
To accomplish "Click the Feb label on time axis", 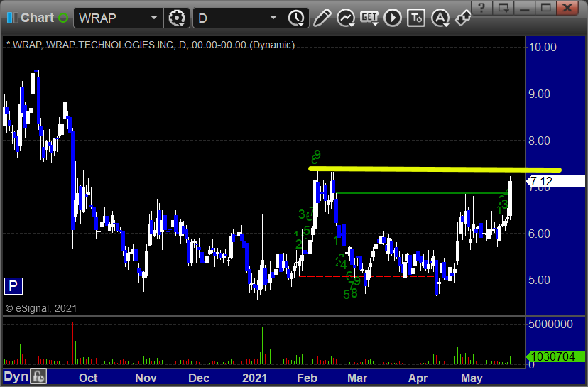I will (307, 378).
